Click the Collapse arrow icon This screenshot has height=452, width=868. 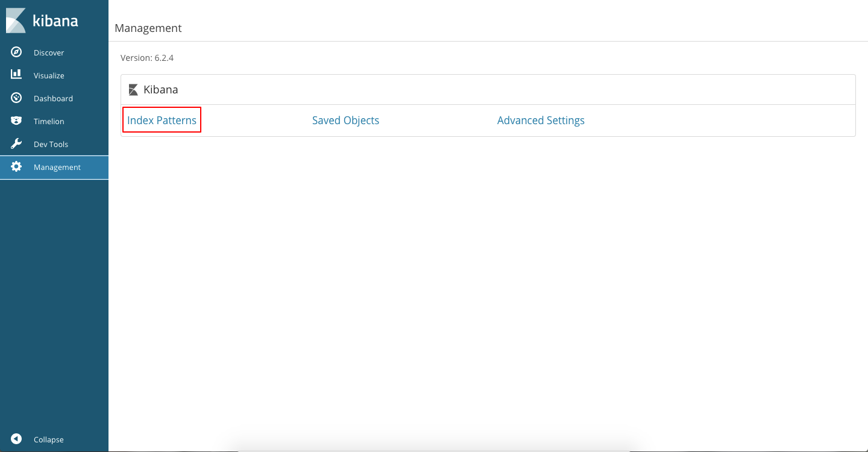tap(16, 439)
